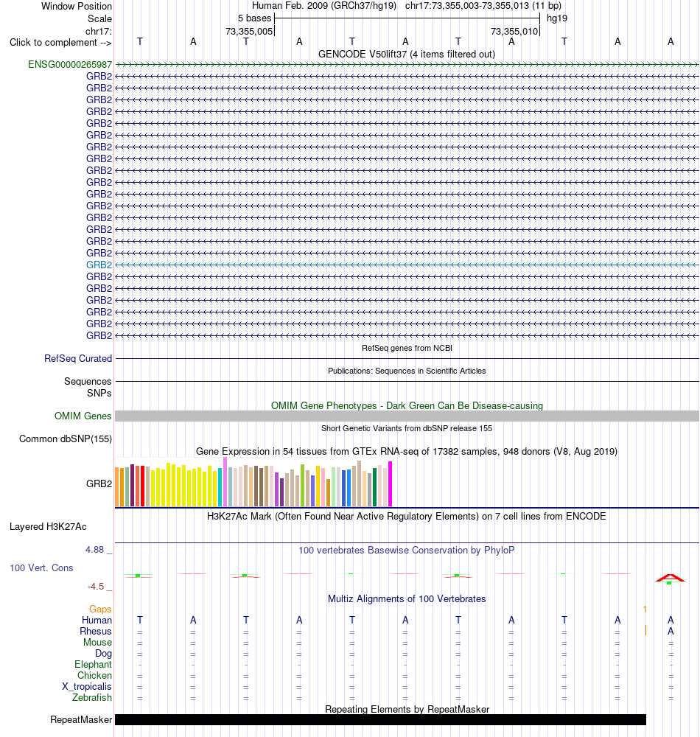Click the 73,355,005 position label
The height and width of the screenshot is (737, 700).
coord(249,32)
